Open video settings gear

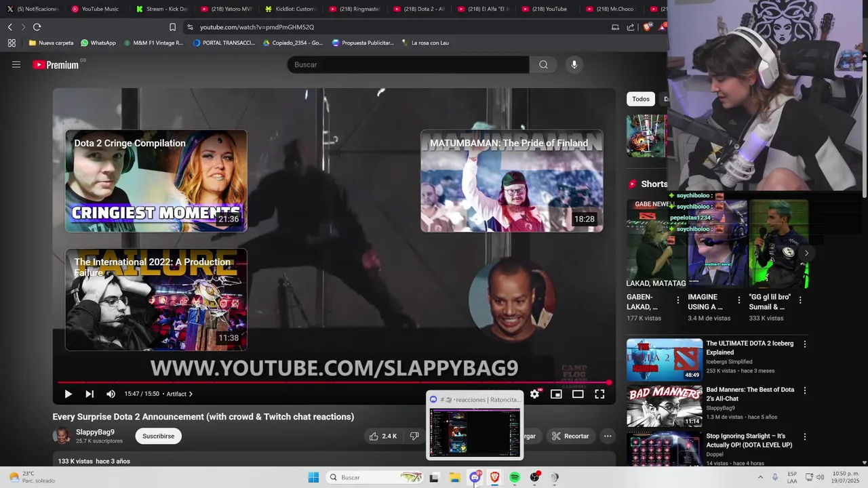pos(534,394)
